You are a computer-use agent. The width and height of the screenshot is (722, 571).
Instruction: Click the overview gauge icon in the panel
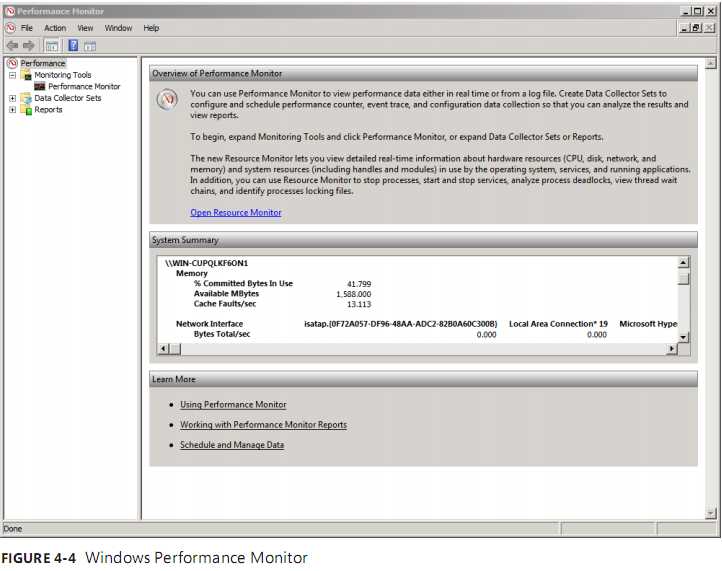tap(167, 99)
